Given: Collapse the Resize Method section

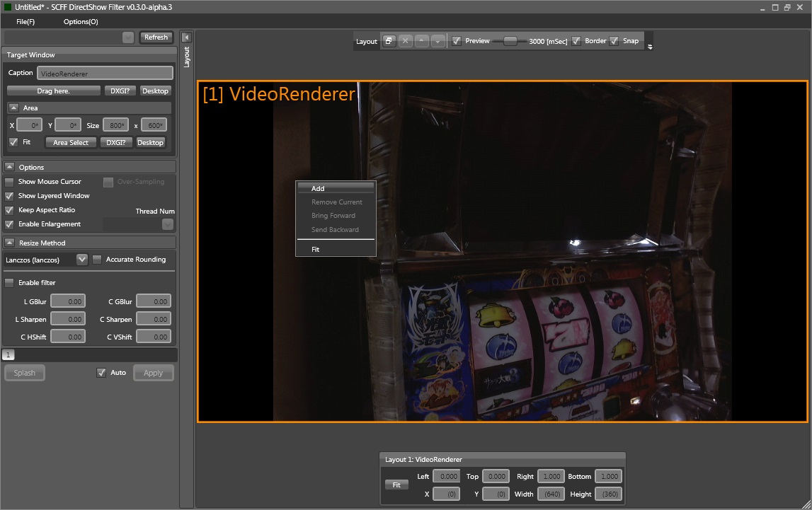Looking at the screenshot, I should coord(9,243).
